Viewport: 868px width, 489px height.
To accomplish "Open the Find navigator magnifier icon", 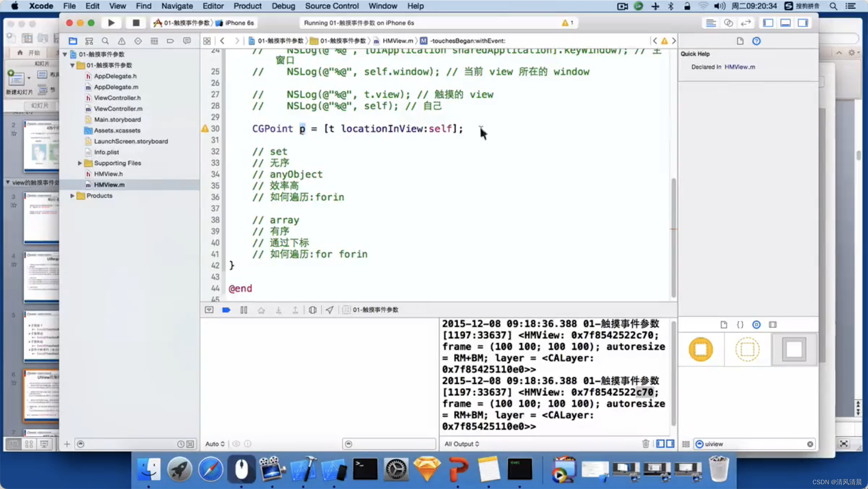I will point(105,41).
